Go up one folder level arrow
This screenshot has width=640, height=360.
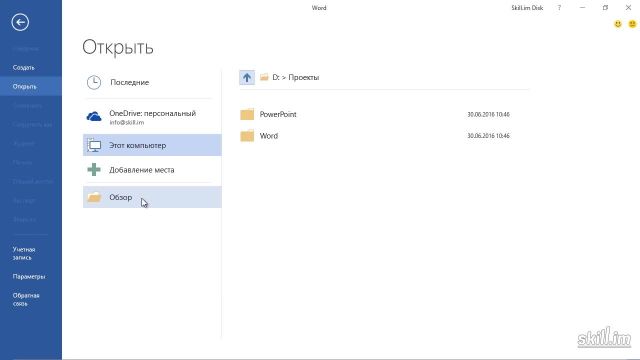pyautogui.click(x=247, y=77)
